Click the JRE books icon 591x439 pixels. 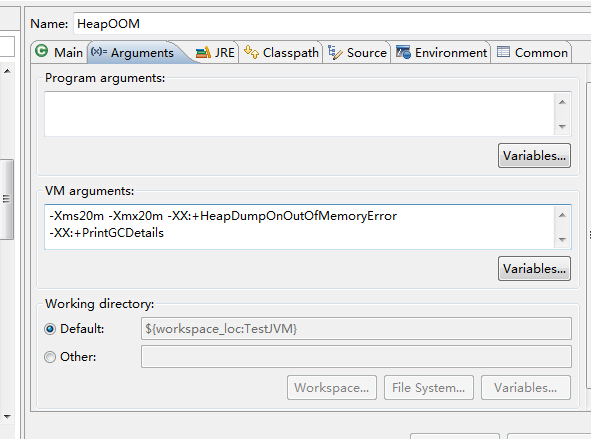point(203,52)
